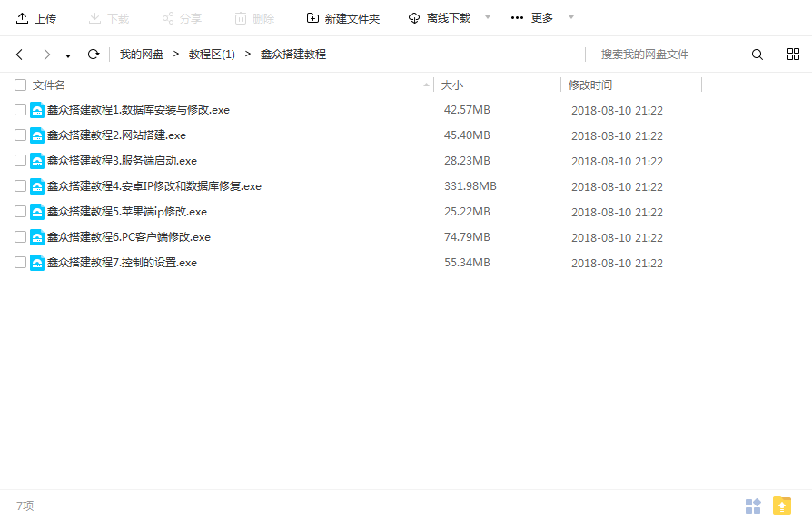The height and width of the screenshot is (520, 812).
Task: Navigate to 教程区(1) breadcrumb
Action: coord(212,55)
